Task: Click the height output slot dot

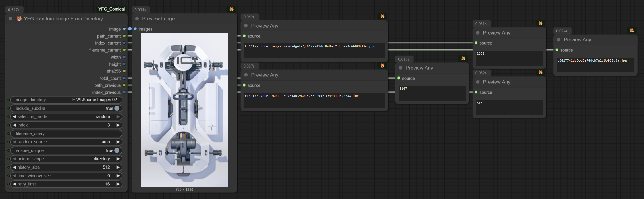Action: tap(124, 64)
